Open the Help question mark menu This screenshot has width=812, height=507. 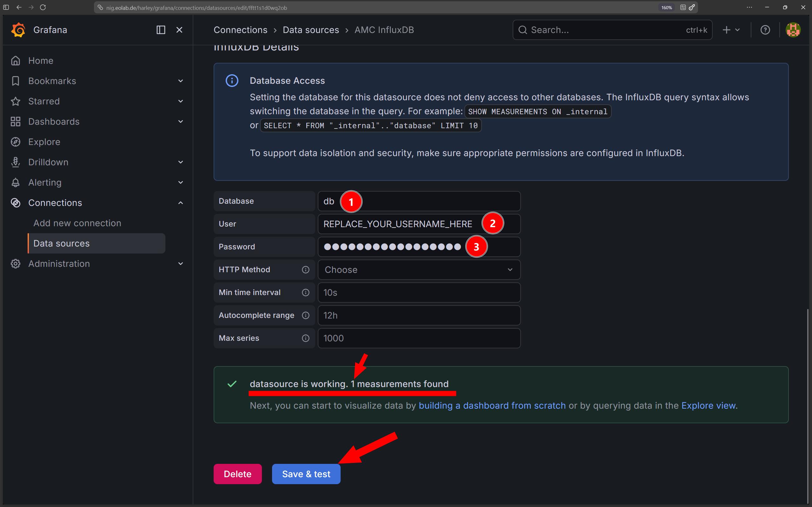765,30
